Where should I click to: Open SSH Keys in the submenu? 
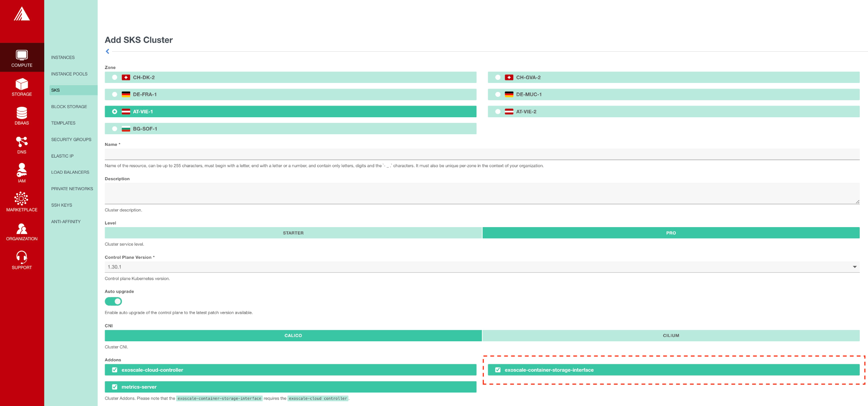62,205
